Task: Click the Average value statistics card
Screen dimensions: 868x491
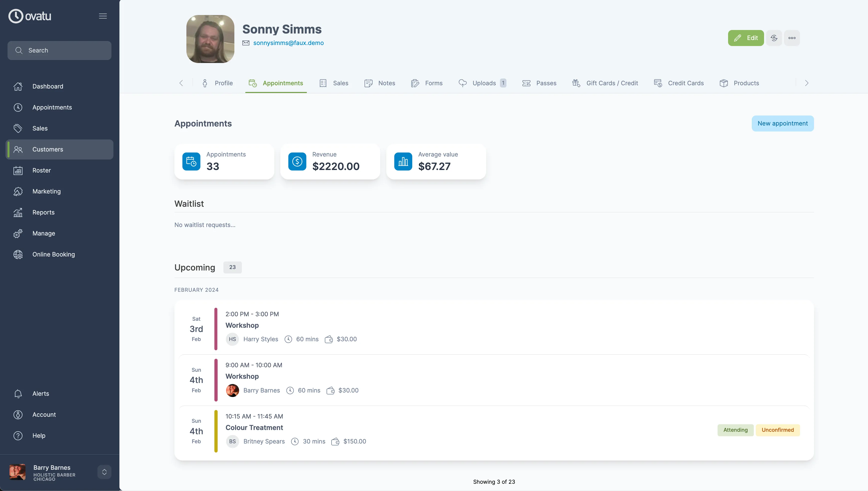Action: [436, 161]
